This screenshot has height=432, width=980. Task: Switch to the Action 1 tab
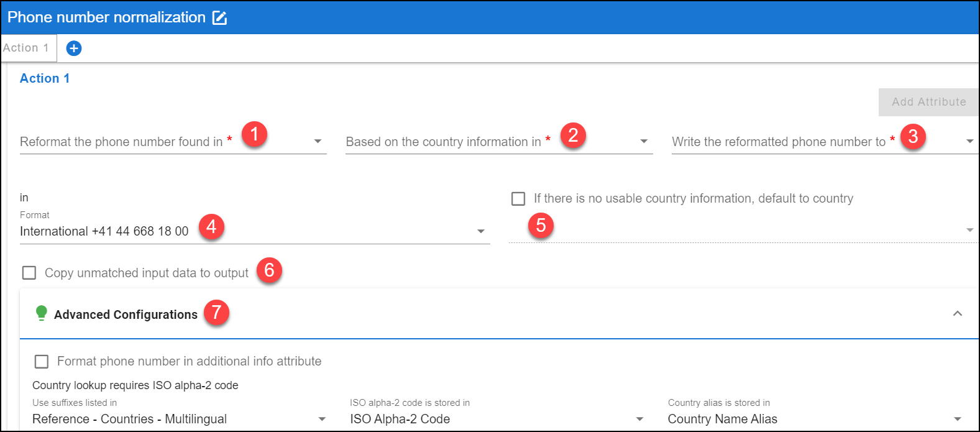(28, 48)
